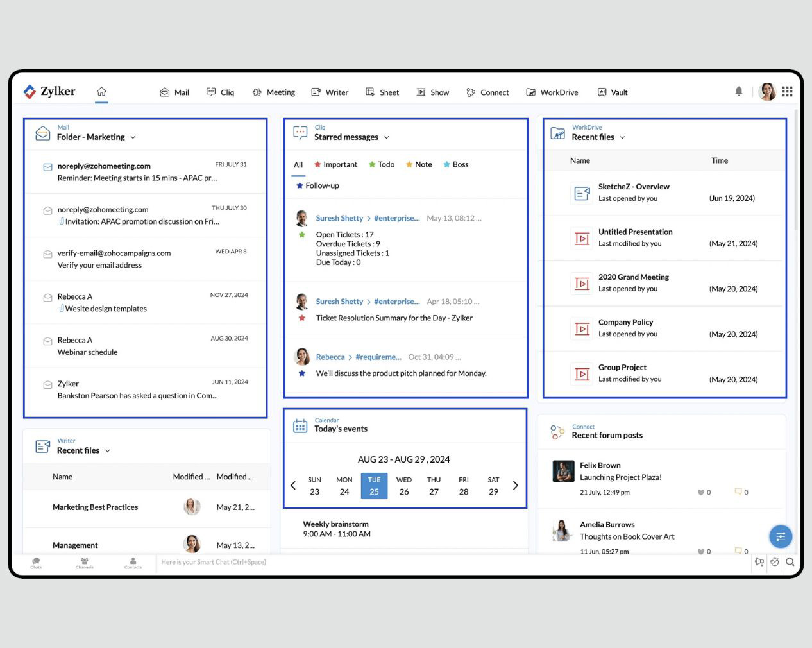Filter starred messages by Todo
812x648 pixels.
(382, 164)
